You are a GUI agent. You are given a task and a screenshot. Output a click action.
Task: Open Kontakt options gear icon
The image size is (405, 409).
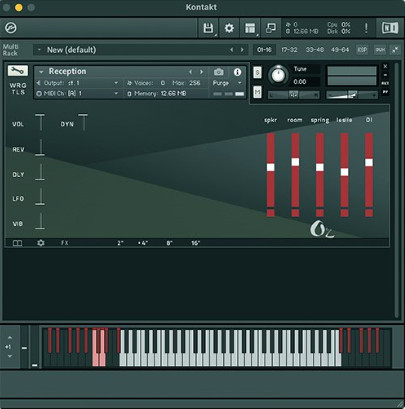click(229, 28)
